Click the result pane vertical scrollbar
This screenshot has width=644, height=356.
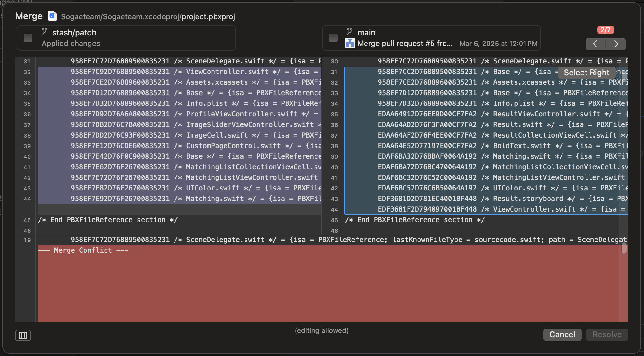(624, 248)
